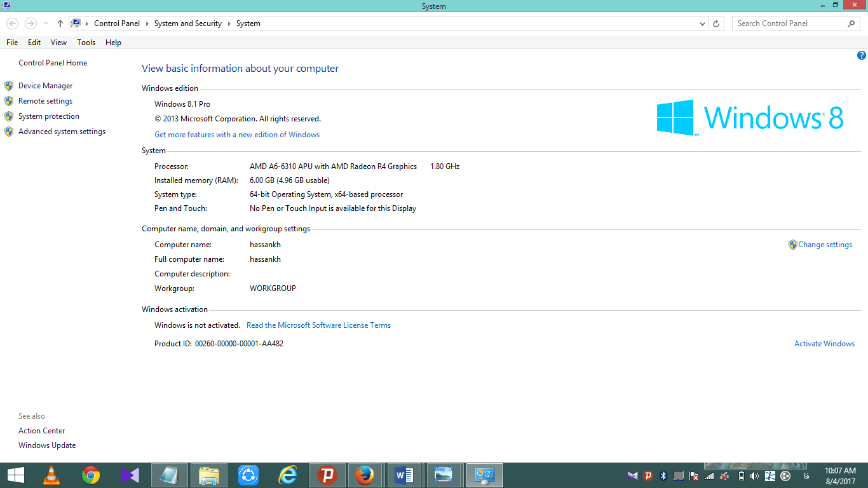Screen dimensions: 868x488
Task: Refresh the System page
Action: [x=716, y=24]
